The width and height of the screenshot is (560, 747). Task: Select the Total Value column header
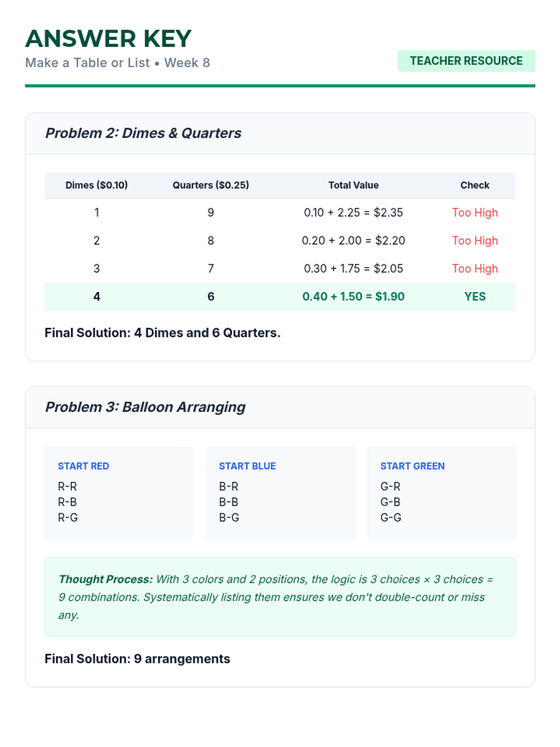coord(353,185)
